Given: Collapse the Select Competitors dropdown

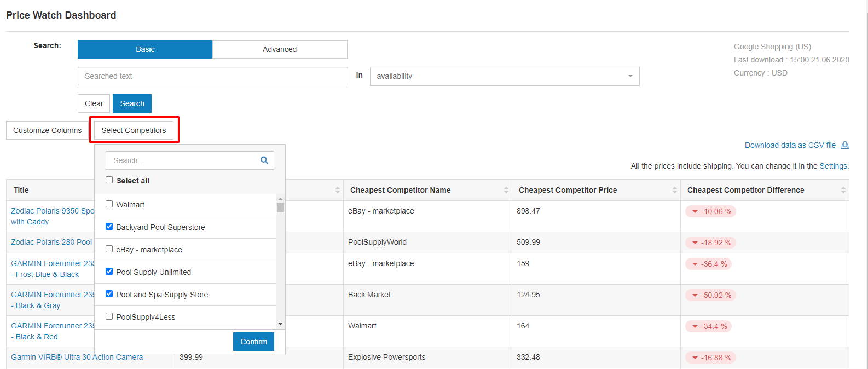Looking at the screenshot, I should tap(134, 130).
